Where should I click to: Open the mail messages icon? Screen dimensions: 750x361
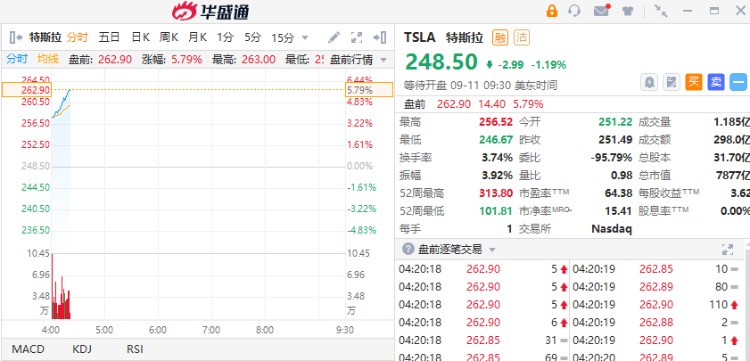[x=602, y=11]
